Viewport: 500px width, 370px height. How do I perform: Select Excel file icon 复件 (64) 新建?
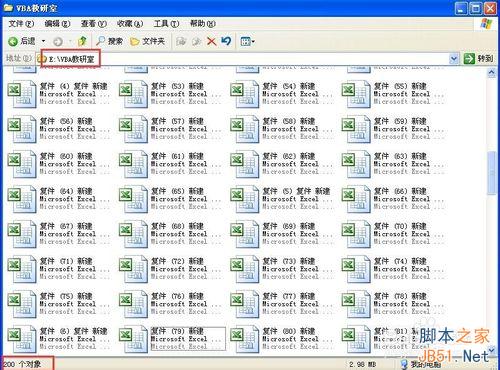22,199
